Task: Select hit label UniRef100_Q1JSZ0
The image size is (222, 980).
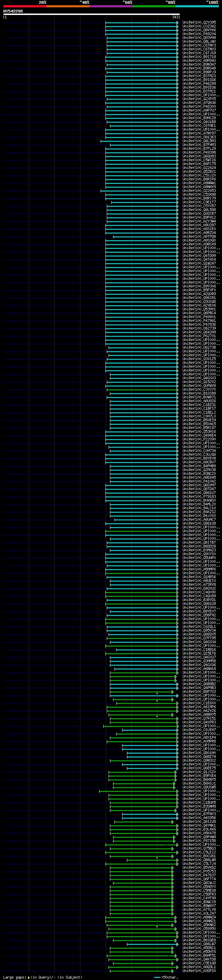Action: [199, 772]
